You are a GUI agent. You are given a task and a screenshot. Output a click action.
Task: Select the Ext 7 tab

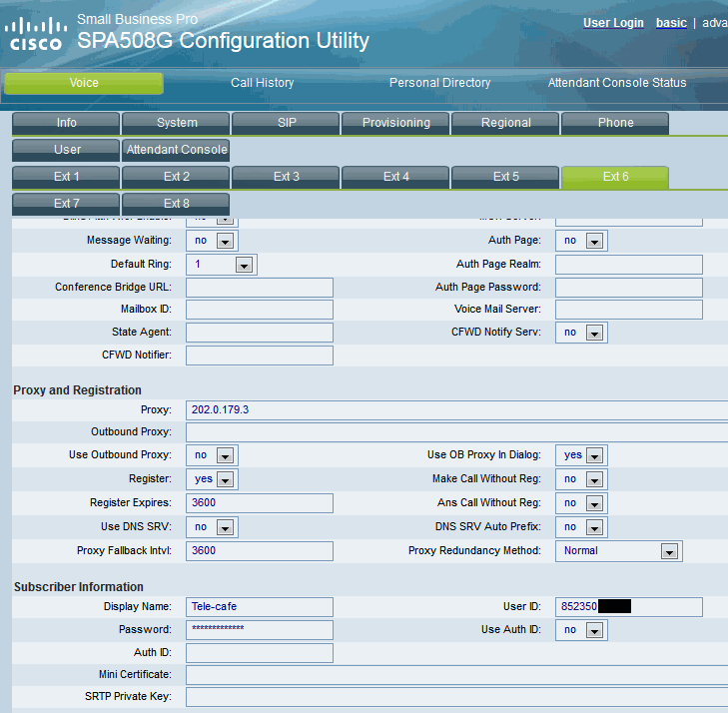pos(66,204)
